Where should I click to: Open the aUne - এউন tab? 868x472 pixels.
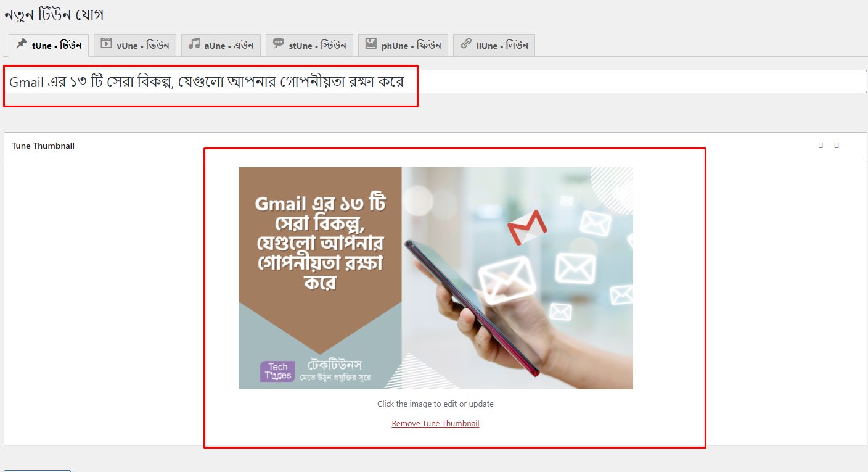coord(221,44)
